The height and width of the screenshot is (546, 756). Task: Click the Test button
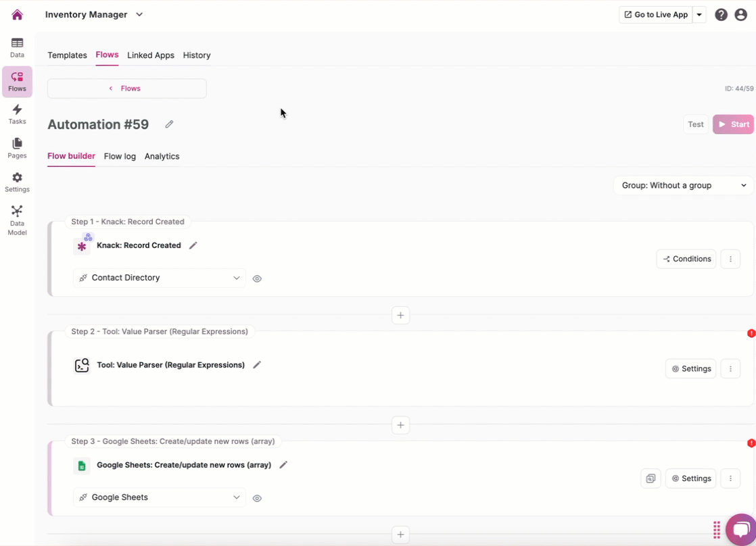[x=696, y=124]
